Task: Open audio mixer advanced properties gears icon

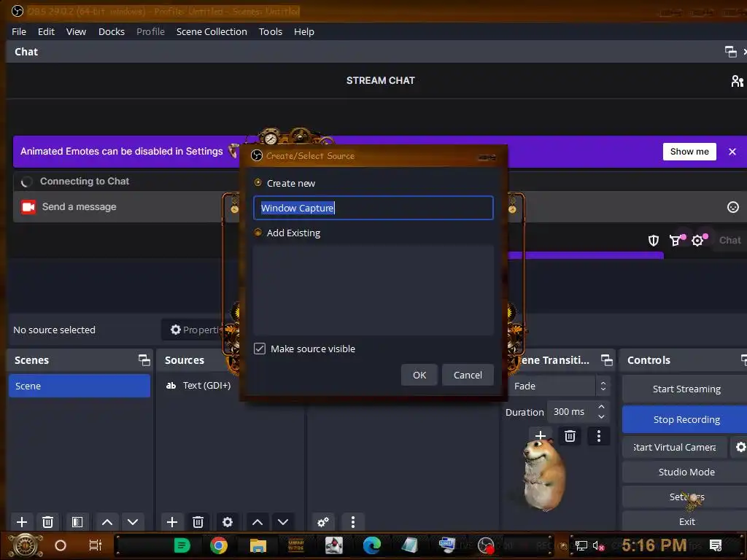Action: point(323,522)
